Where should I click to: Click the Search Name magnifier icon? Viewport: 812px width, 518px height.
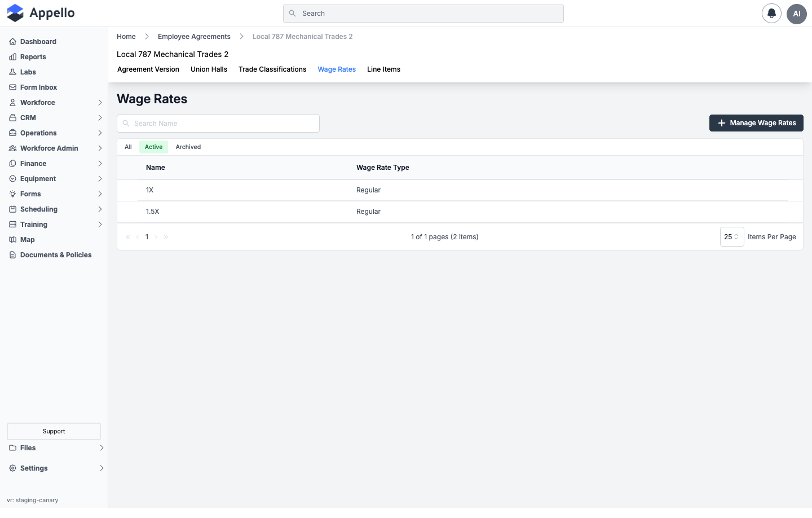tap(126, 124)
